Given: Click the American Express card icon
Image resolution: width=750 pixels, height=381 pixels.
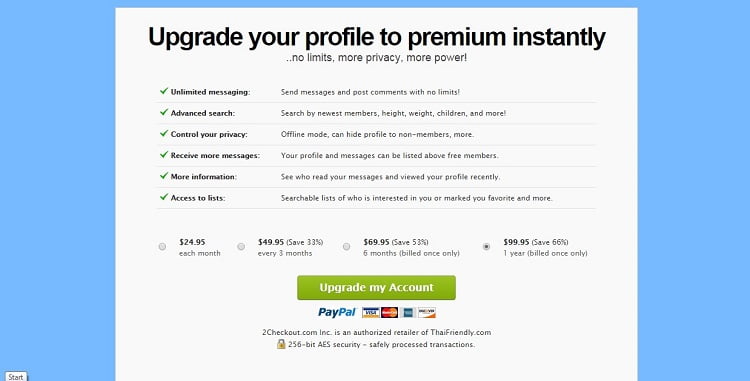Looking at the screenshot, I should [408, 313].
